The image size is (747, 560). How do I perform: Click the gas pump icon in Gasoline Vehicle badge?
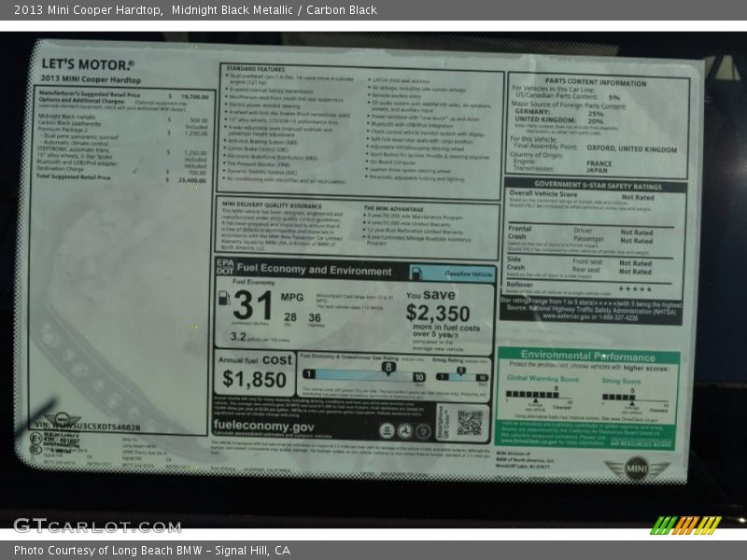click(x=416, y=273)
